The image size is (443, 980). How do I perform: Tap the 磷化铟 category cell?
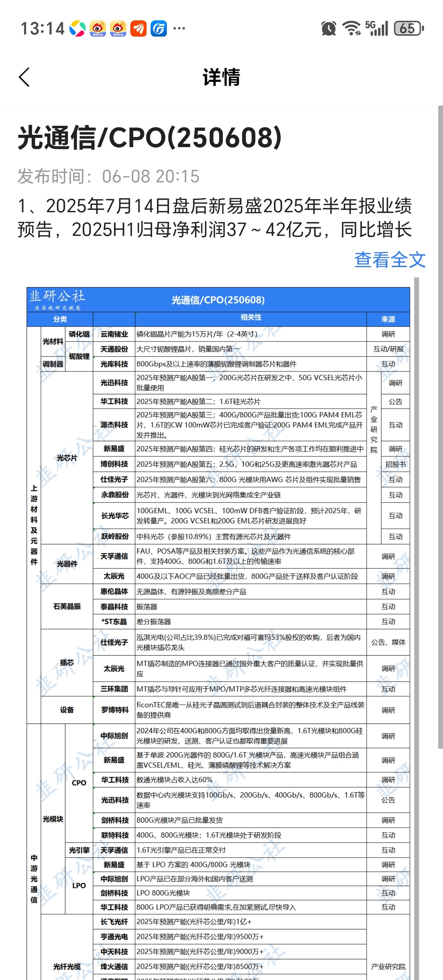click(79, 334)
